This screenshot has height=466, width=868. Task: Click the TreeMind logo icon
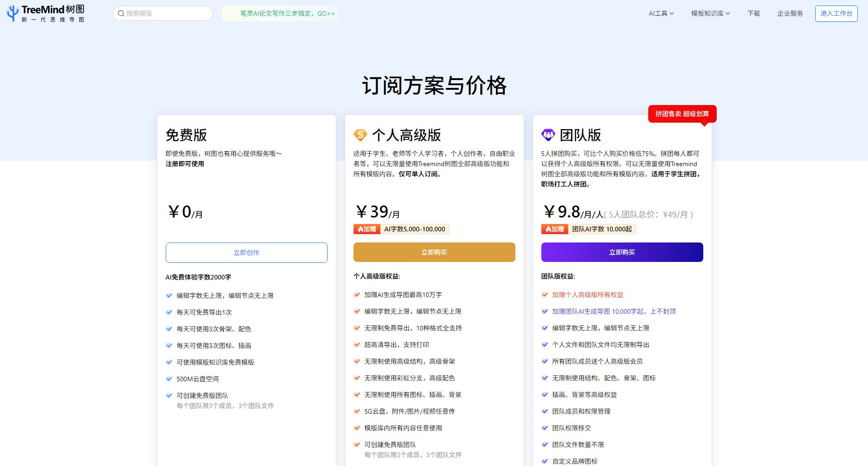(13, 13)
